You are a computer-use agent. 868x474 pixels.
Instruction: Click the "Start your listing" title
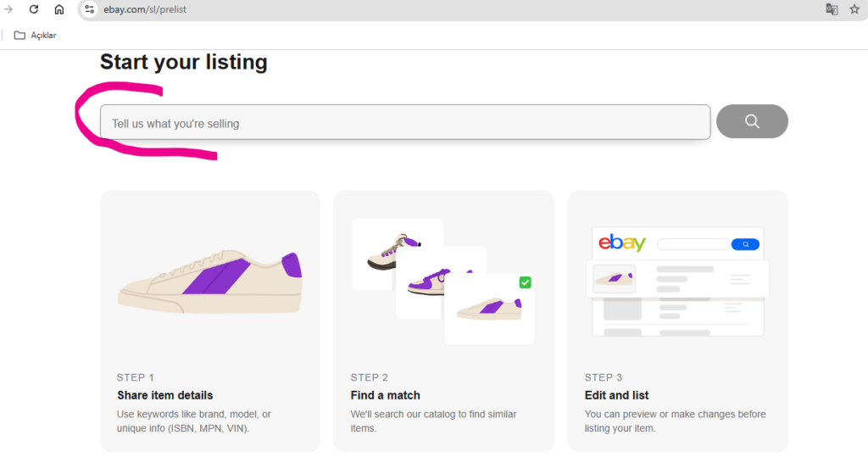point(184,62)
